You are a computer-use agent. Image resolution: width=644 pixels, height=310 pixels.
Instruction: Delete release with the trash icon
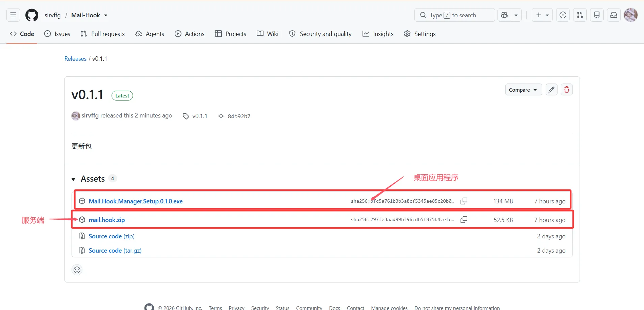tap(567, 90)
